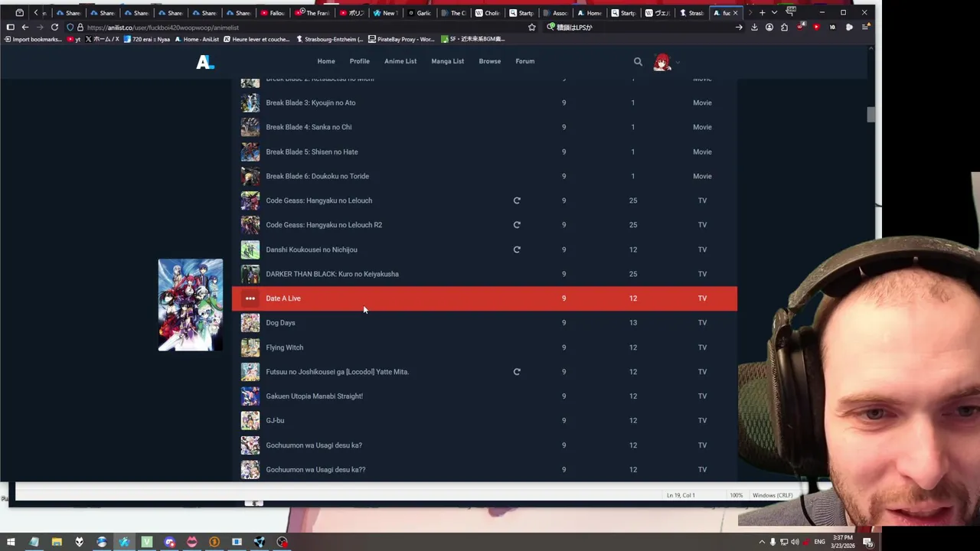Click the ENG language indicator

(820, 543)
